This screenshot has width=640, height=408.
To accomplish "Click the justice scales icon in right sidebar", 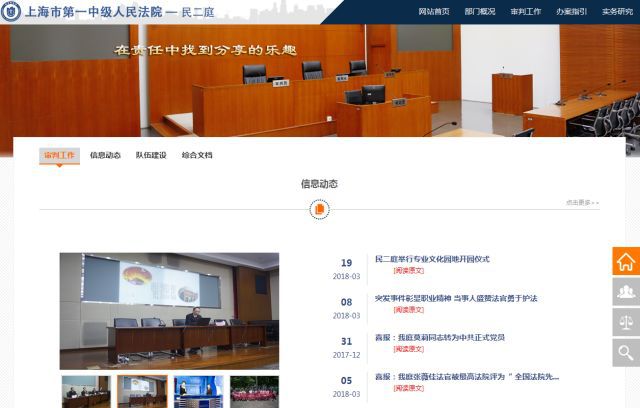I will coord(626,322).
